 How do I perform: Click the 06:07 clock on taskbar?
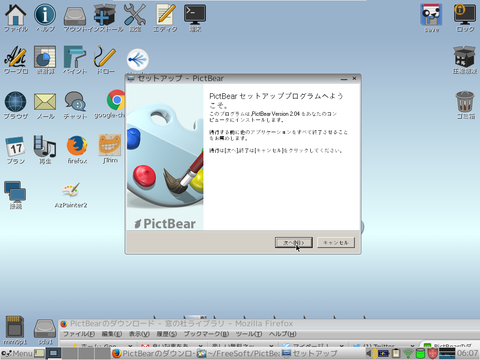click(x=467, y=353)
